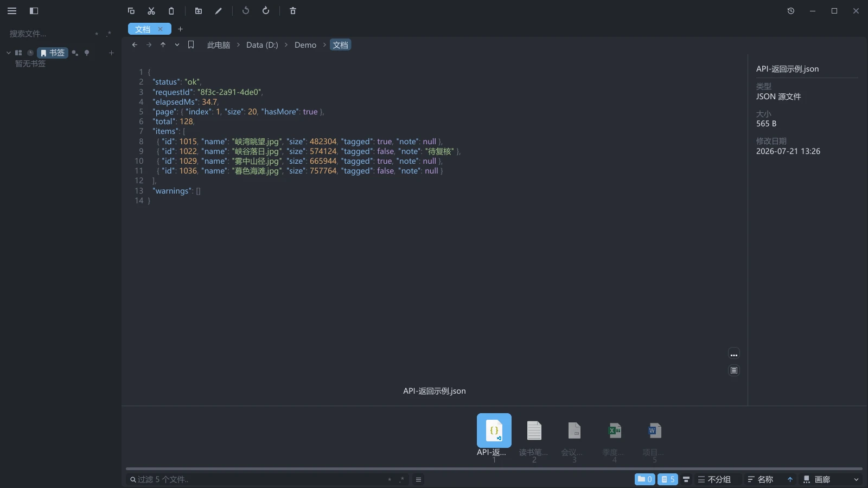Viewport: 868px width, 488px height.
Task: Open the history clock icon near window controls
Action: coord(791,11)
